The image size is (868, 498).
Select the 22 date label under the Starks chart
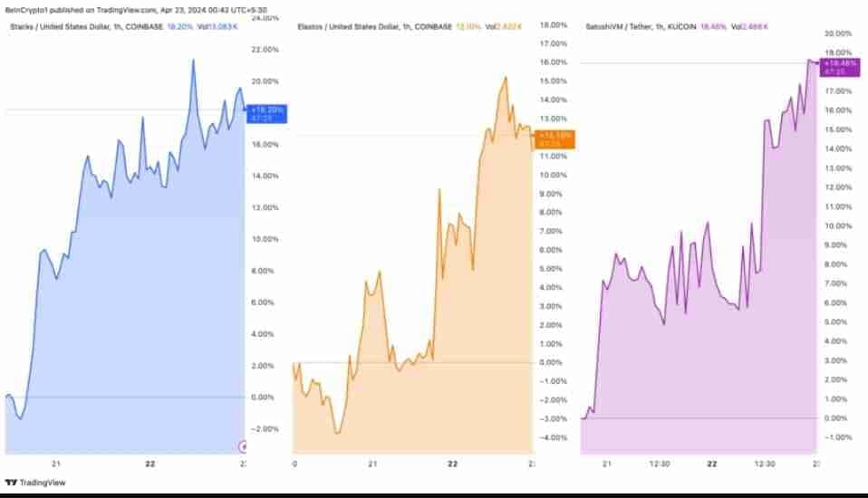coord(149,463)
